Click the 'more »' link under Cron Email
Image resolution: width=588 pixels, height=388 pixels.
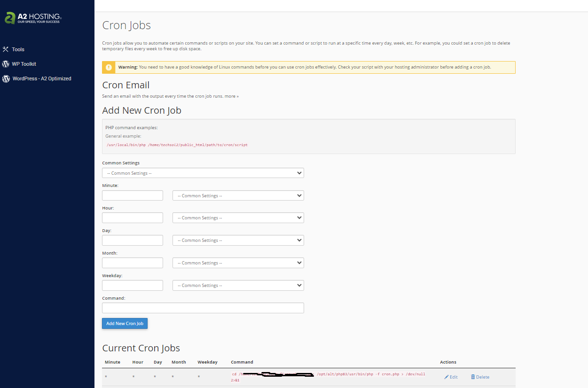point(231,96)
